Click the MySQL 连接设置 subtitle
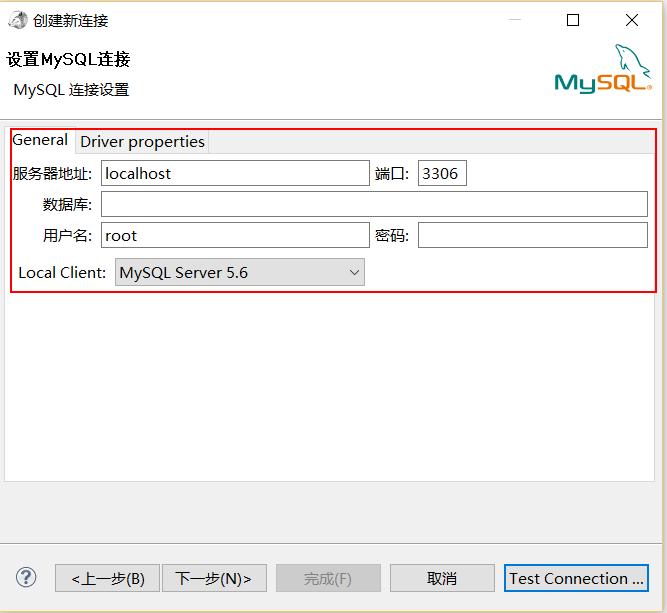 coord(71,90)
